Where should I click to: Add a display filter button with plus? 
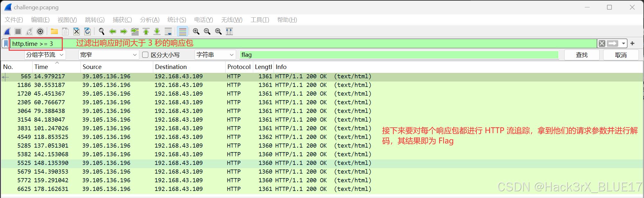point(632,43)
